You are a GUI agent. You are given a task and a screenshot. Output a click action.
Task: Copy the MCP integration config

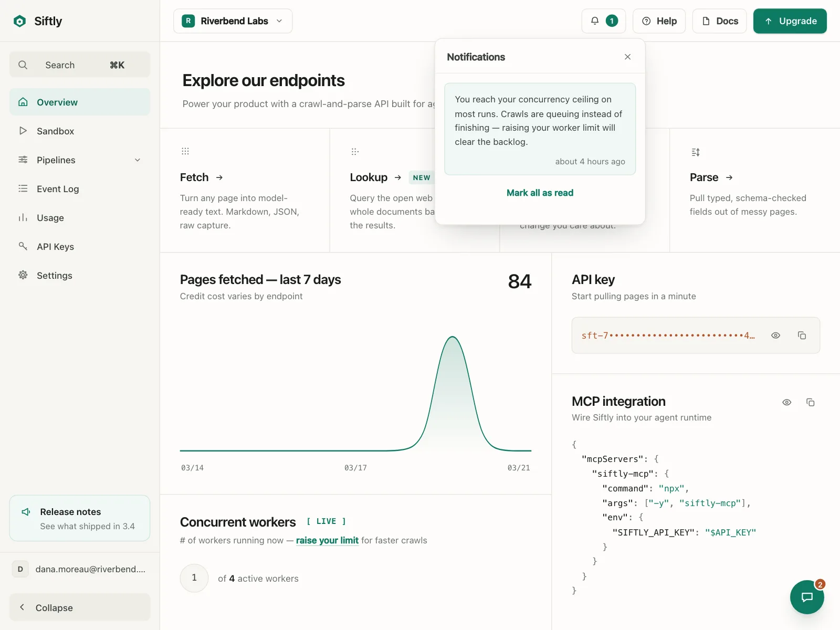tap(811, 402)
